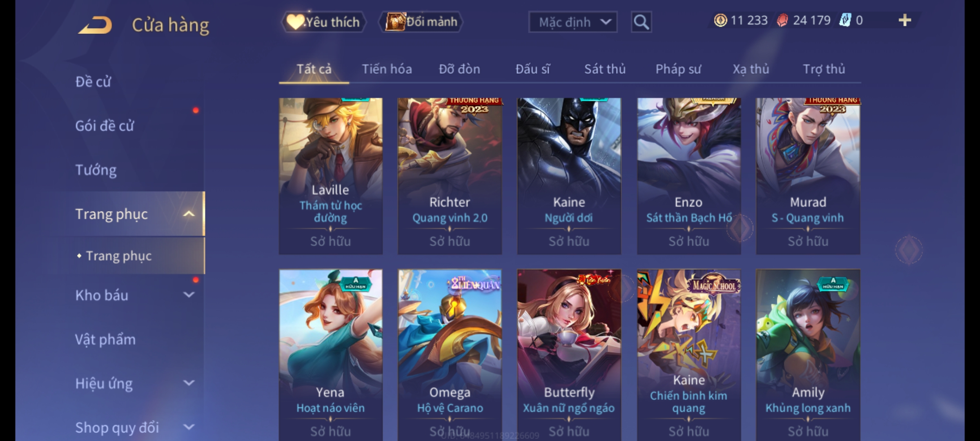980x441 pixels.
Task: Tap the back arrow icon
Action: coord(96,25)
